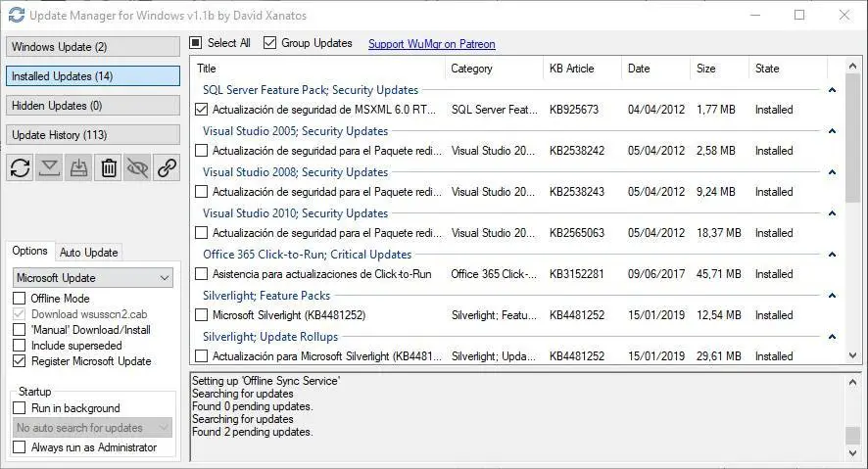
Task: Enable the Offline Mode checkbox
Action: coord(20,299)
